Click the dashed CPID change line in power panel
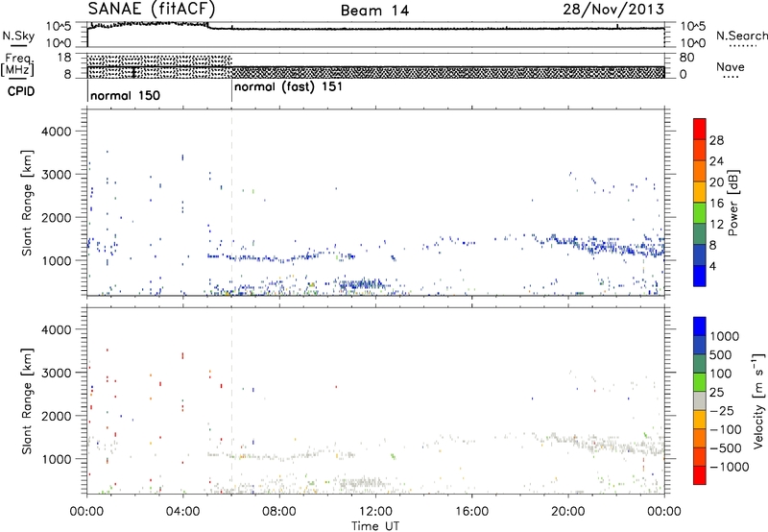The width and height of the screenshot is (768, 532). pos(231,203)
